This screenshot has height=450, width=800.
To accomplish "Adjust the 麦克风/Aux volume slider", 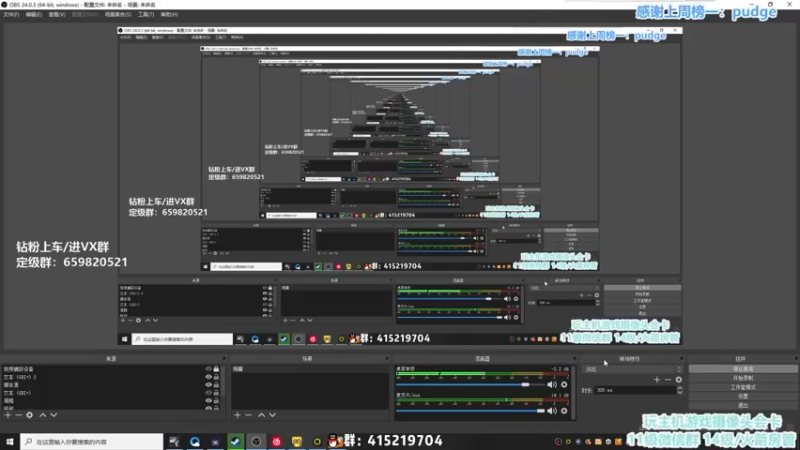I will coord(470,411).
